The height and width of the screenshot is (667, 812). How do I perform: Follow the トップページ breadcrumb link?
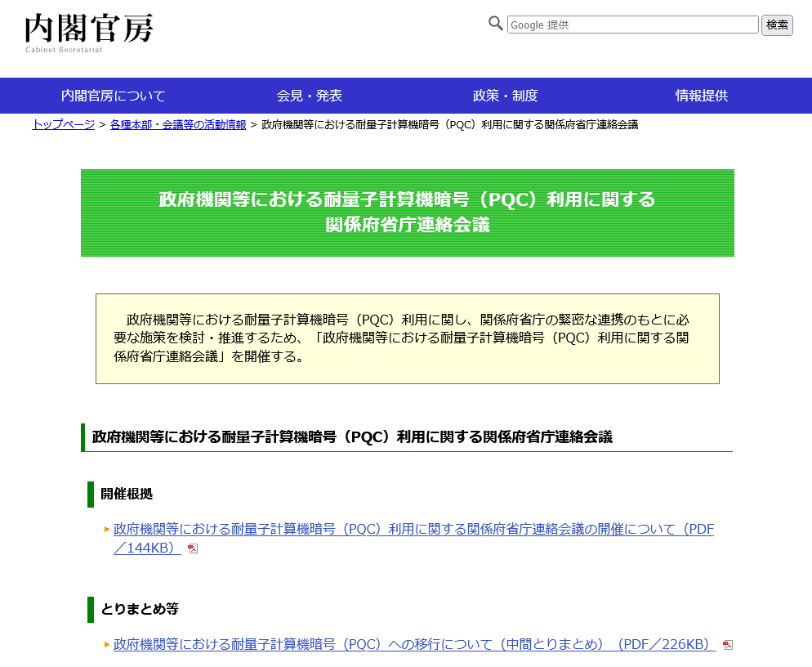tap(63, 124)
